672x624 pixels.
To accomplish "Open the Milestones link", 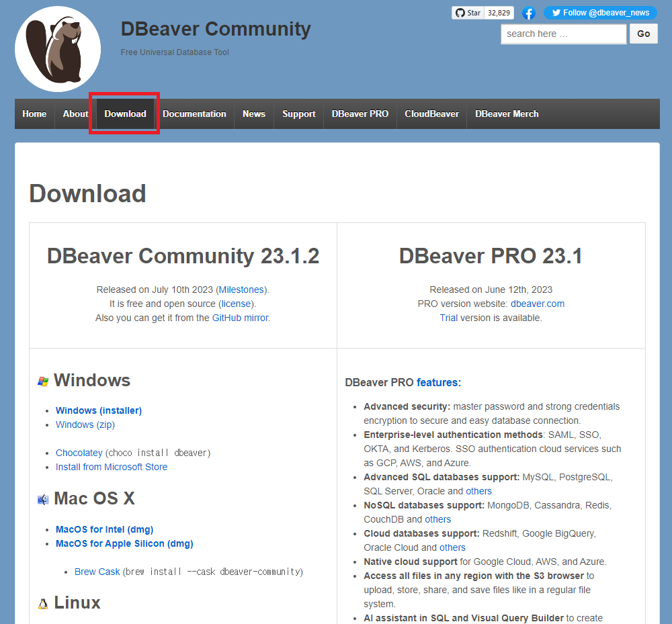I will (241, 289).
